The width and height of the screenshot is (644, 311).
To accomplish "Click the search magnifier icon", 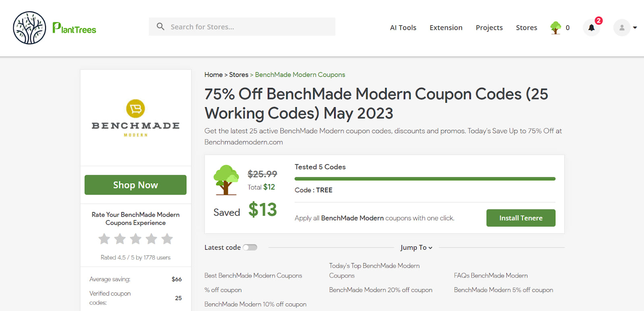I will coord(160,27).
